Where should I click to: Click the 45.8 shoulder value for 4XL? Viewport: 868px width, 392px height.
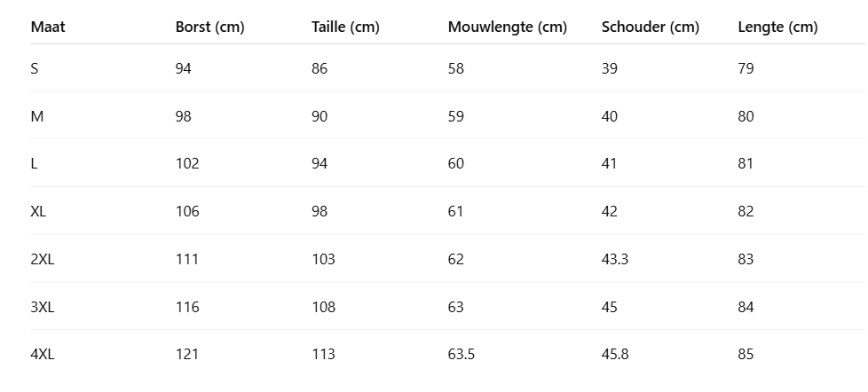(615, 354)
